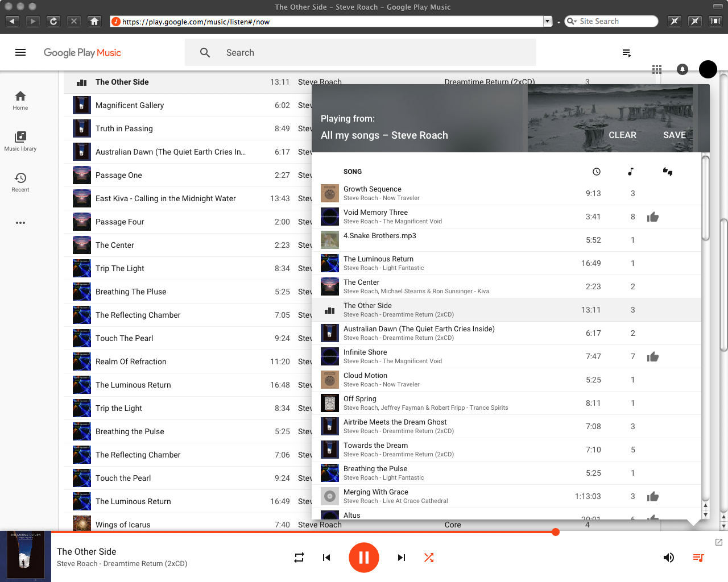This screenshot has width=728, height=582.
Task: Reload the page
Action: point(53,21)
